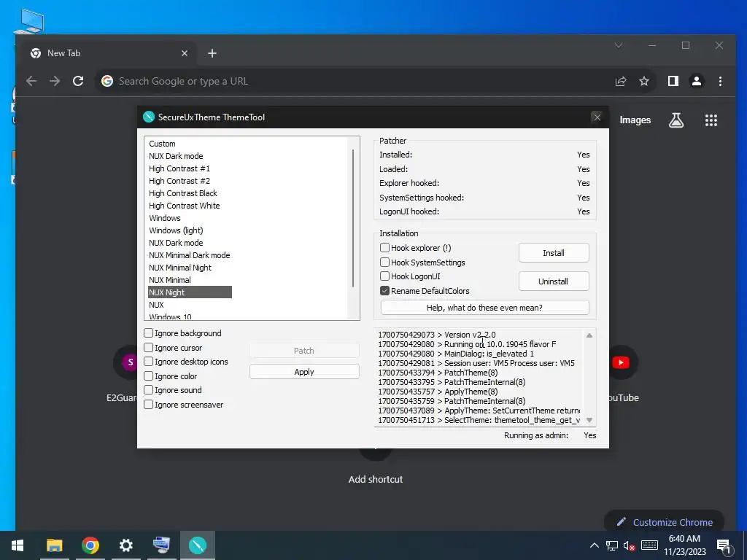Image resolution: width=747 pixels, height=560 pixels.
Task: Open Google Search Labs flask icon
Action: 676,120
